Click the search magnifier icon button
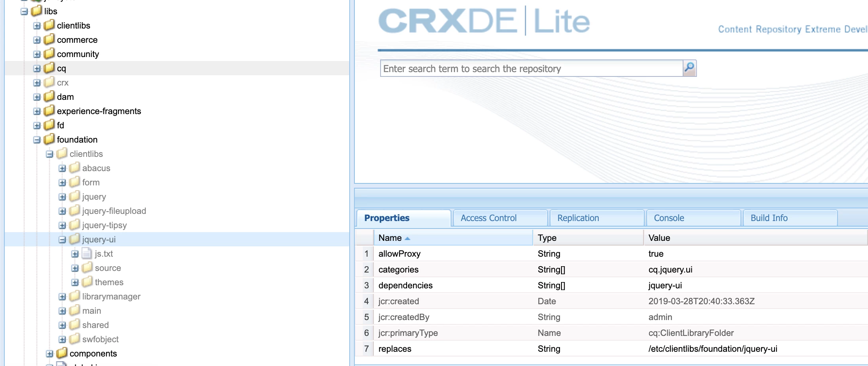The width and height of the screenshot is (868, 366). tap(689, 68)
